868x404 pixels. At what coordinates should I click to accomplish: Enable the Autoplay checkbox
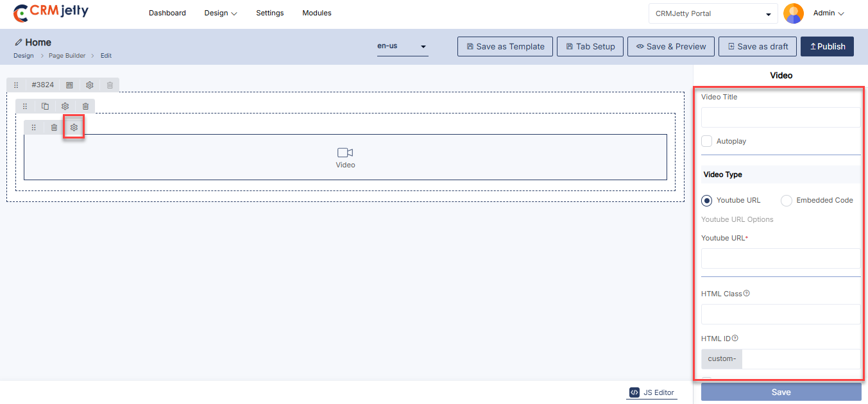pyautogui.click(x=707, y=141)
